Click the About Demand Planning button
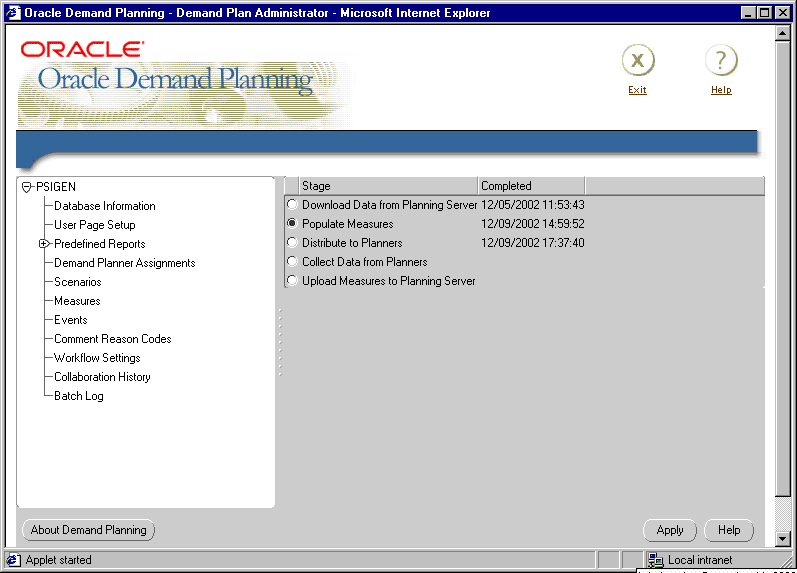 pos(88,530)
